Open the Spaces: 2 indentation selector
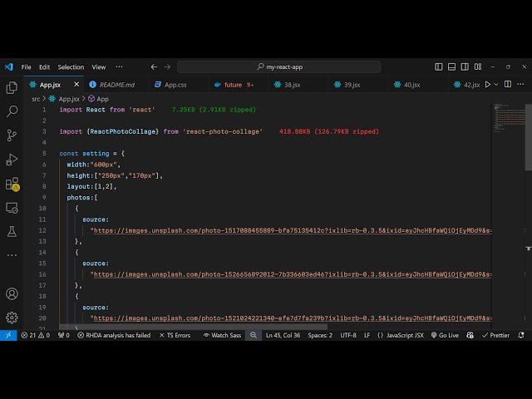Screen dimensions: 532x399 (x=319, y=335)
